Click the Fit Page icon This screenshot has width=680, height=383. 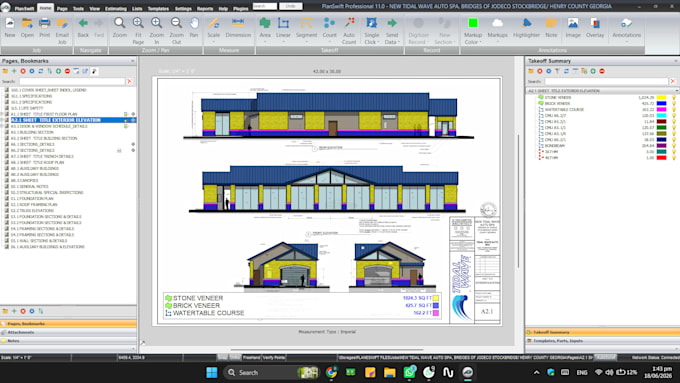138,31
